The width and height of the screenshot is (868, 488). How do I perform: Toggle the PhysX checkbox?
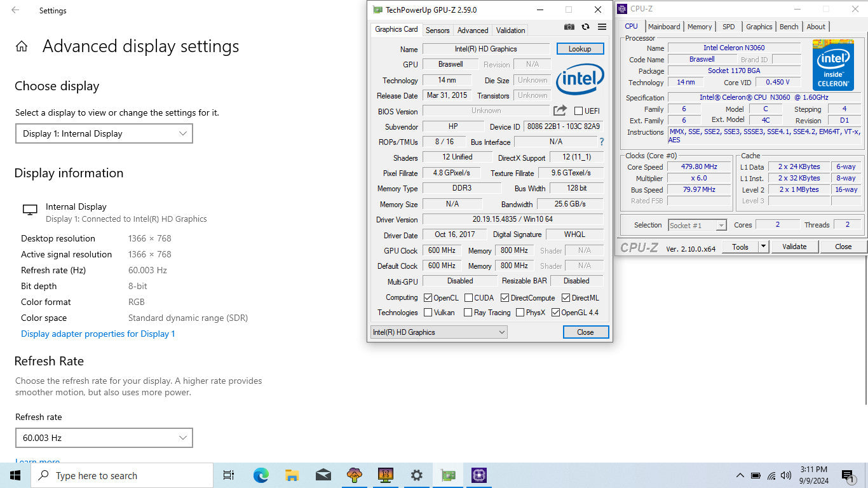520,313
